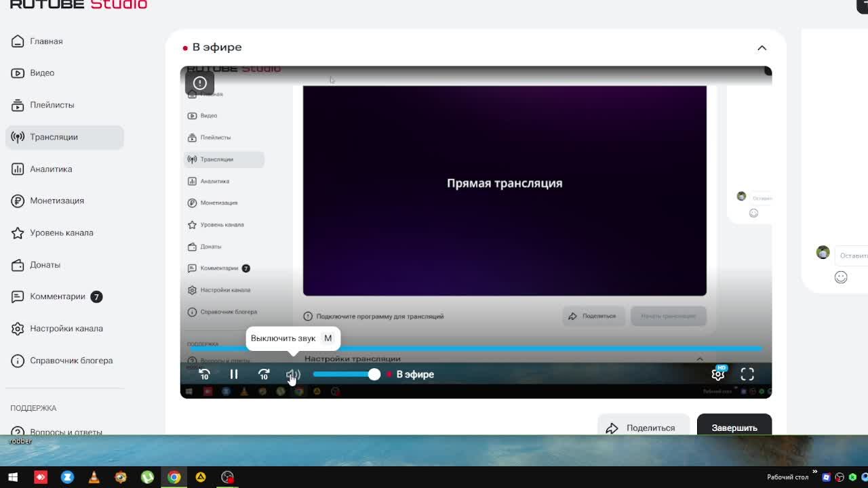The image size is (868, 488).
Task: Click the Аналитика chart icon
Action: pos(18,169)
